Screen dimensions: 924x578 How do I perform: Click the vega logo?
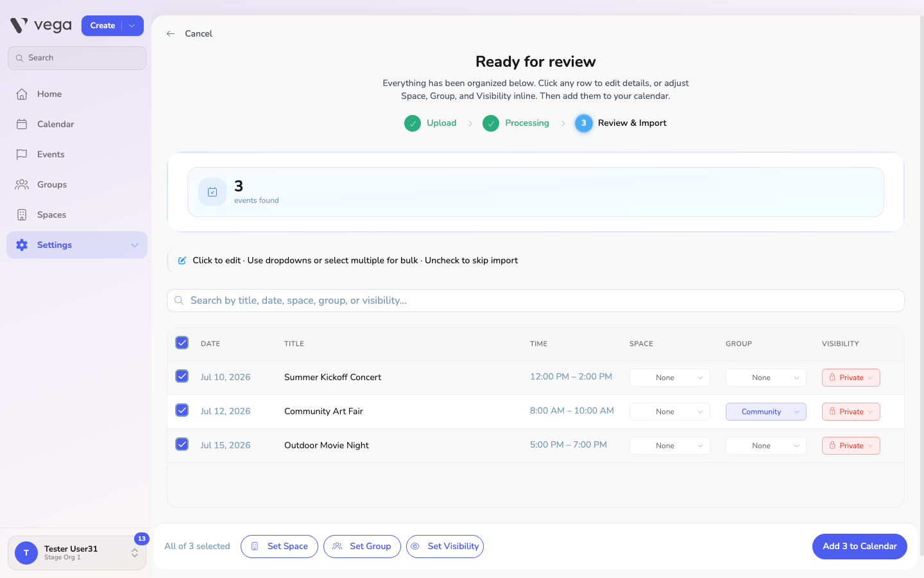[41, 26]
